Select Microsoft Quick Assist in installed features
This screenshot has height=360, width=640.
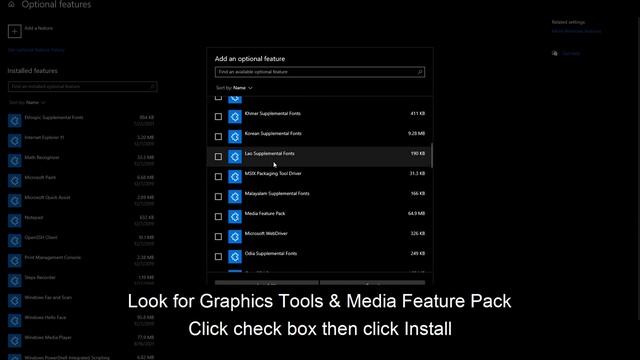47,198
